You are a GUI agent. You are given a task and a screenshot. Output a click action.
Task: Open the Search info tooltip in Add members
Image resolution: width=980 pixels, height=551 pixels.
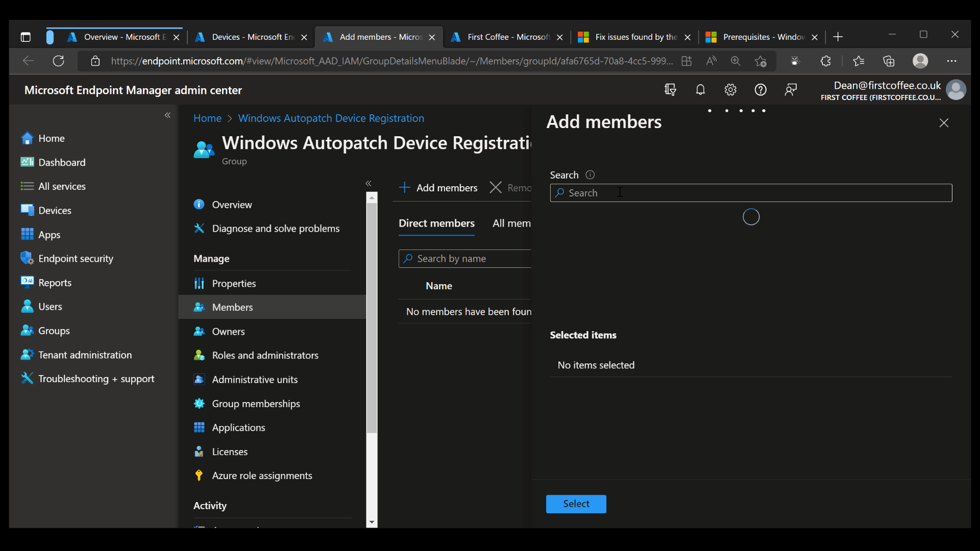[x=590, y=174]
